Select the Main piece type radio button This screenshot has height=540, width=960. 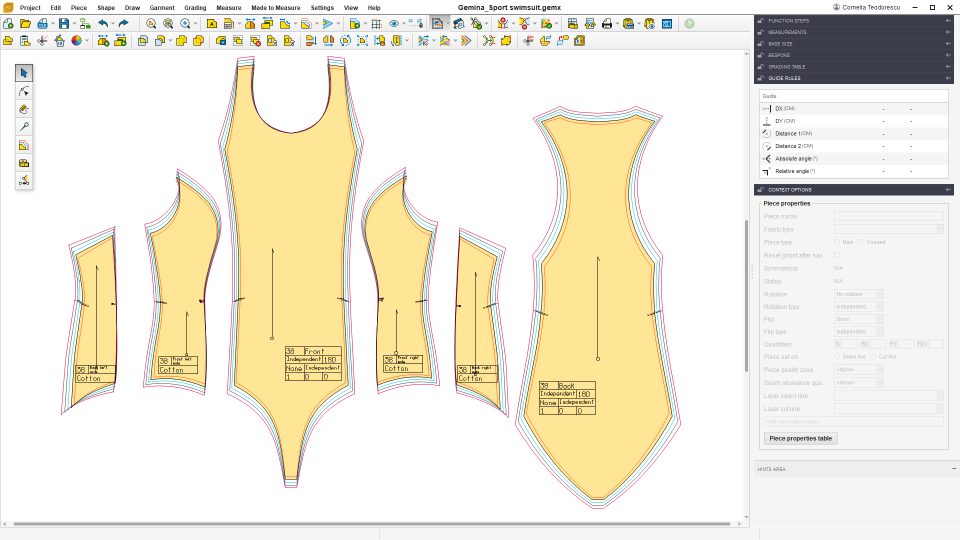(837, 242)
